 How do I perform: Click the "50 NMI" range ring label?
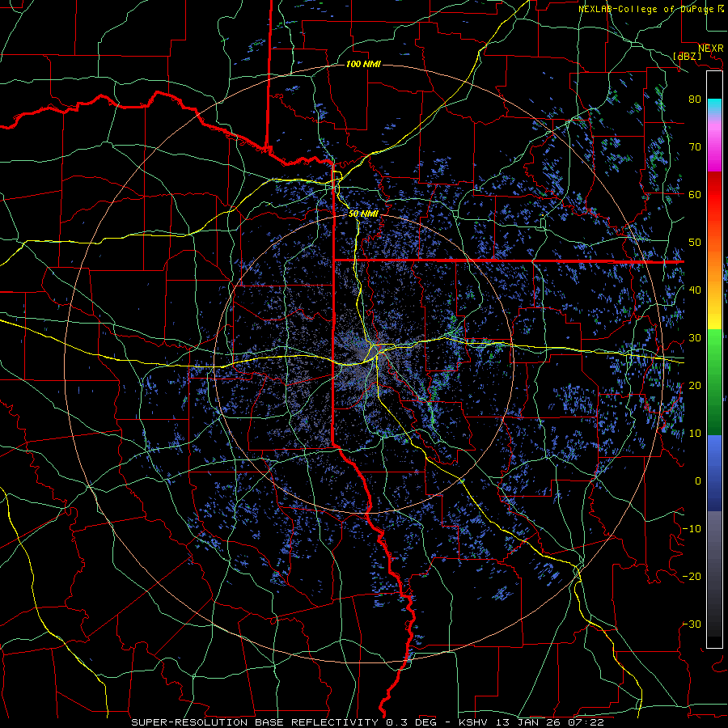pos(363,214)
